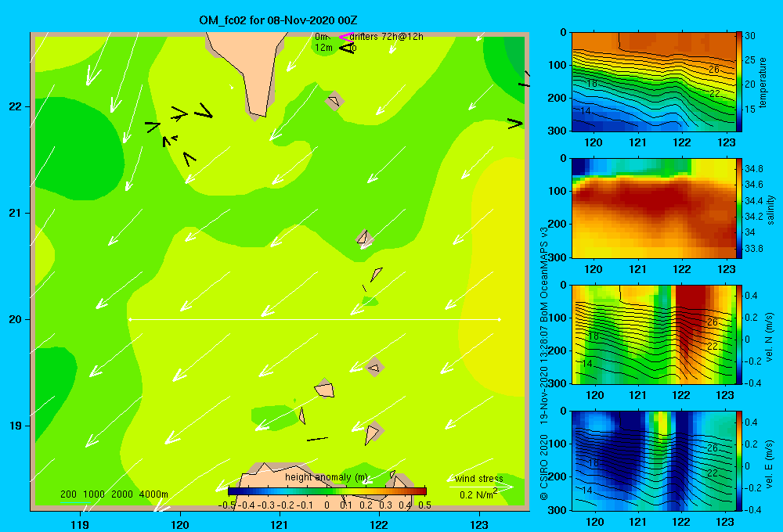This screenshot has height=532, width=783.
Task: Click the '0.5' height anomaly colorbar maximum tick
Action: [x=424, y=505]
